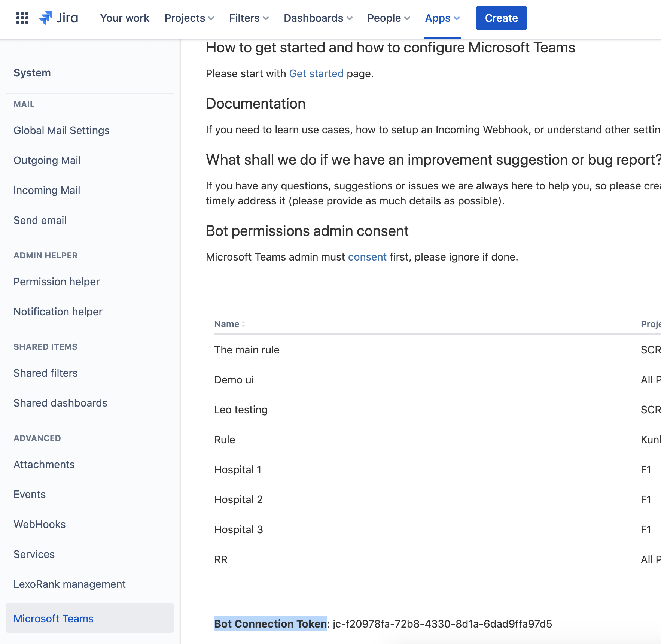This screenshot has width=661, height=644.
Task: Open LexoRank management
Action: click(x=70, y=584)
